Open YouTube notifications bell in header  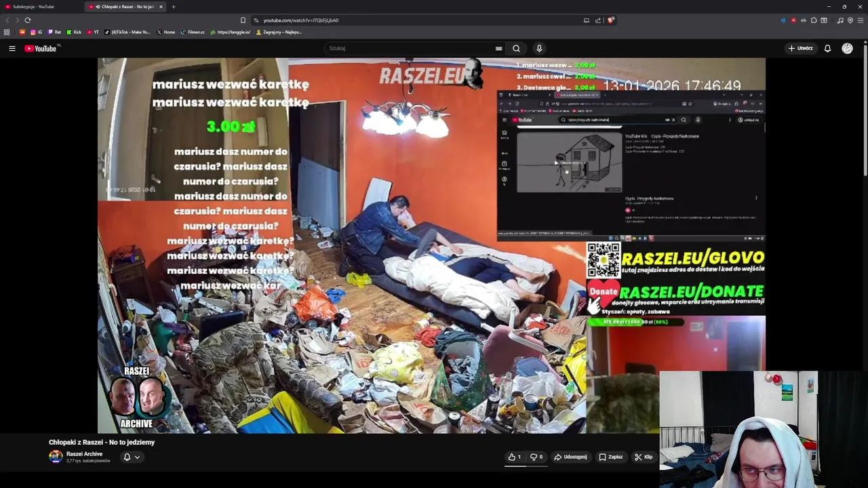827,48
